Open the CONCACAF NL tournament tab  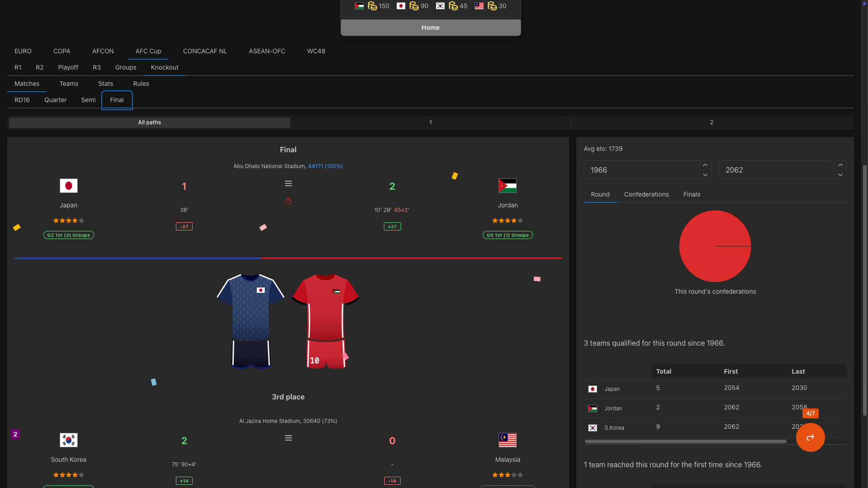pyautogui.click(x=205, y=51)
